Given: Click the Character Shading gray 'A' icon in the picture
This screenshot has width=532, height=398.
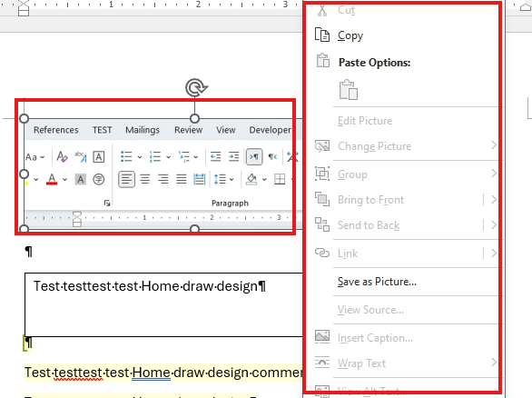Looking at the screenshot, I should click(81, 179).
